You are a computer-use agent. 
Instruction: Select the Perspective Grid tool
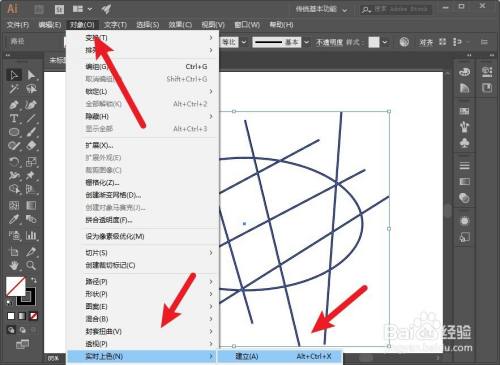pos(31,189)
